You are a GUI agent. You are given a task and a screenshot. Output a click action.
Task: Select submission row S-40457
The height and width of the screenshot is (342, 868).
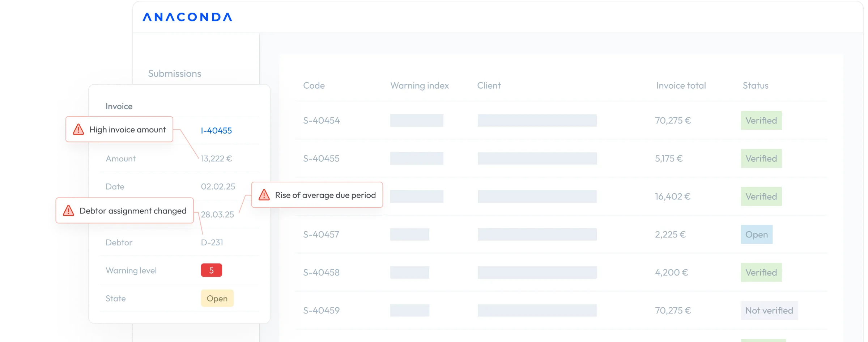pyautogui.click(x=561, y=234)
